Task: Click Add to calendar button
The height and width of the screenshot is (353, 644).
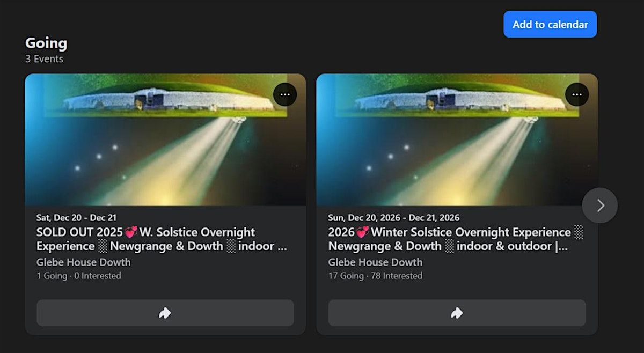Action: point(550,24)
